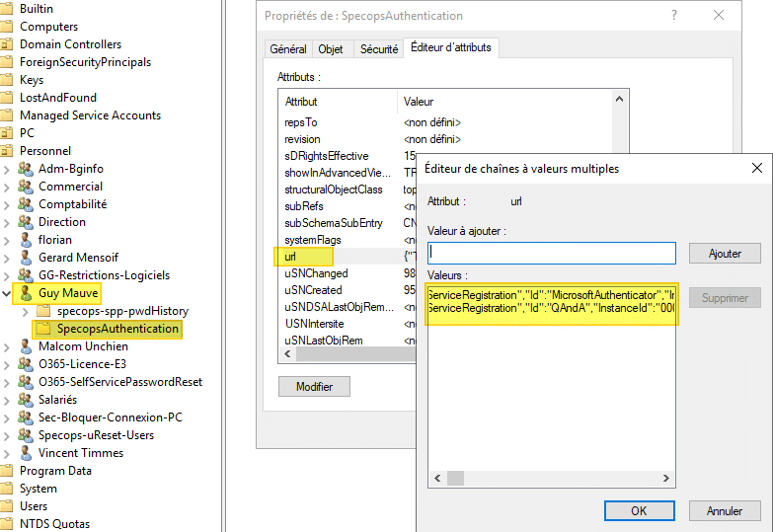Click the Guy Mauve user icon
Image resolution: width=773 pixels, height=532 pixels.
click(x=26, y=293)
